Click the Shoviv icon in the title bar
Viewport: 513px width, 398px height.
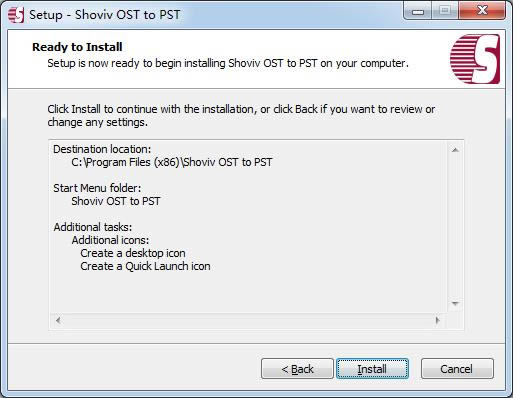pyautogui.click(x=16, y=15)
